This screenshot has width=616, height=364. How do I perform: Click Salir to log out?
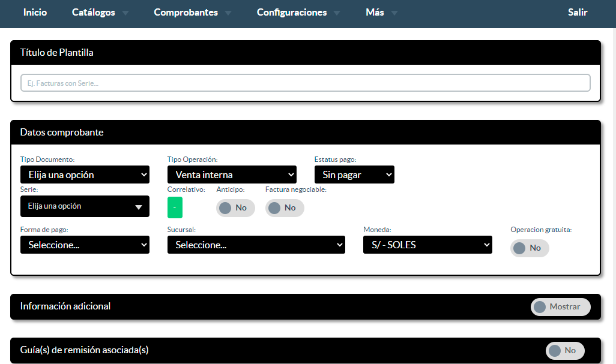pyautogui.click(x=577, y=13)
